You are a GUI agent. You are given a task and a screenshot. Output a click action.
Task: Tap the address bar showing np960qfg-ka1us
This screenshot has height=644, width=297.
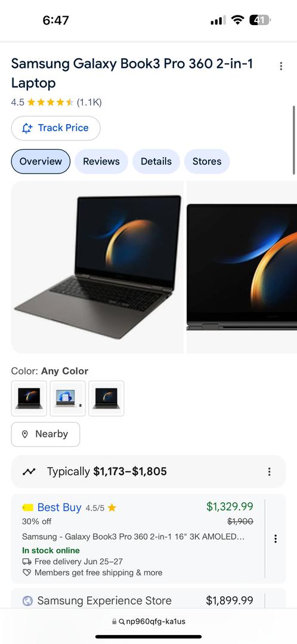point(148,621)
